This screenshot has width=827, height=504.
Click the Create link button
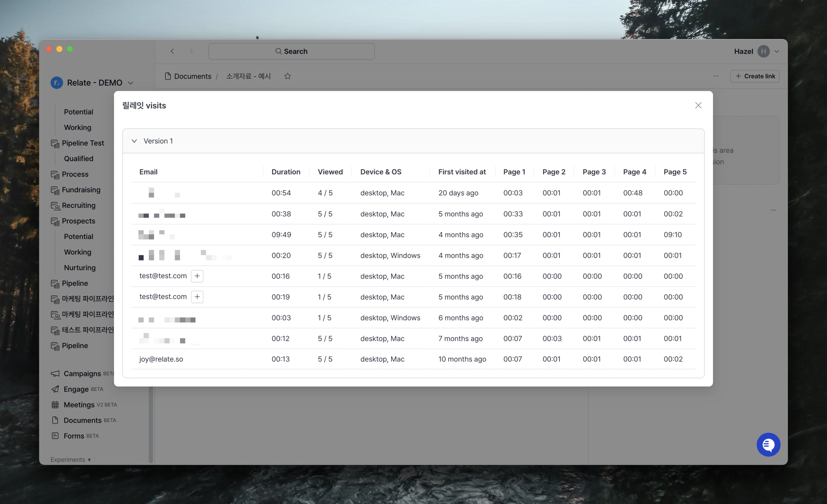click(x=755, y=76)
